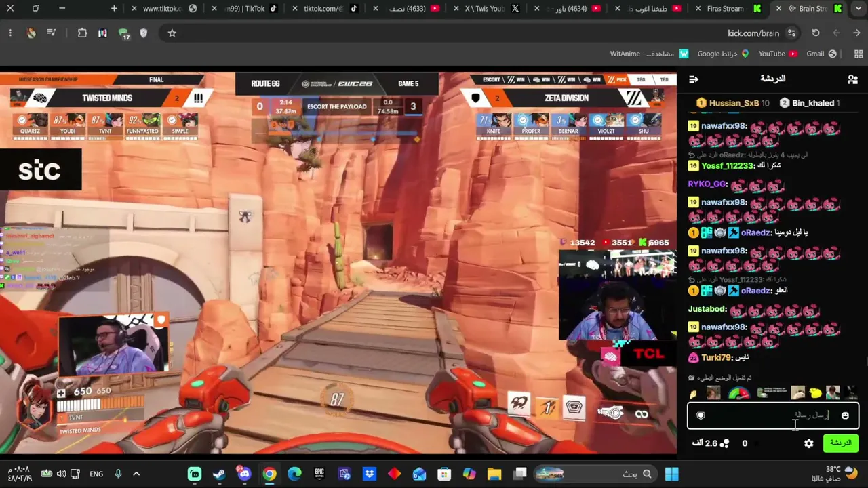Image resolution: width=868 pixels, height=488 pixels.
Task: Click the shield extension icon in the toolbar
Action: coord(144,33)
